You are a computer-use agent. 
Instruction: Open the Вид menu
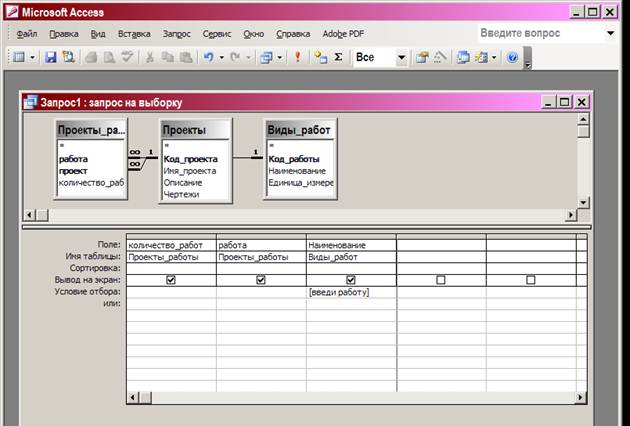[x=98, y=34]
